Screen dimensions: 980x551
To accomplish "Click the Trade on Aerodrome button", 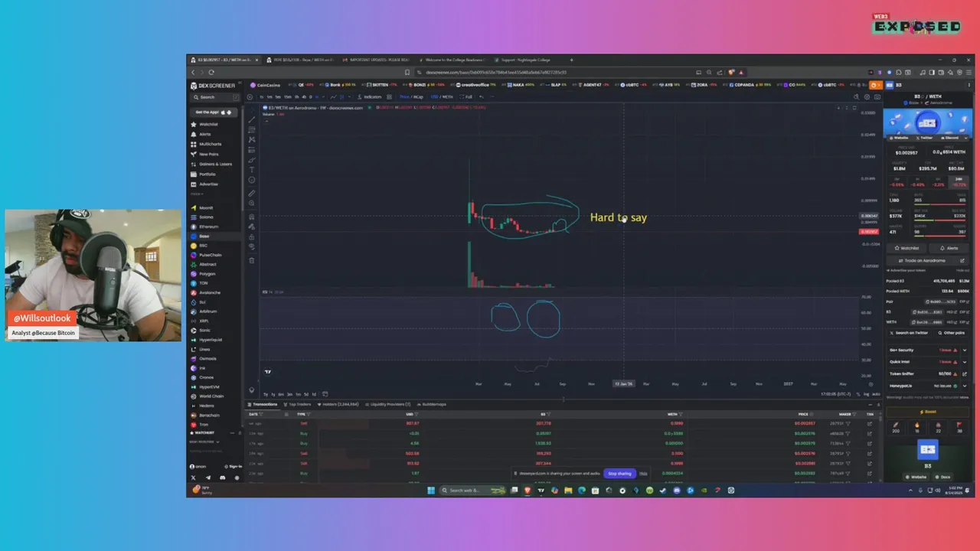I will click(927, 260).
